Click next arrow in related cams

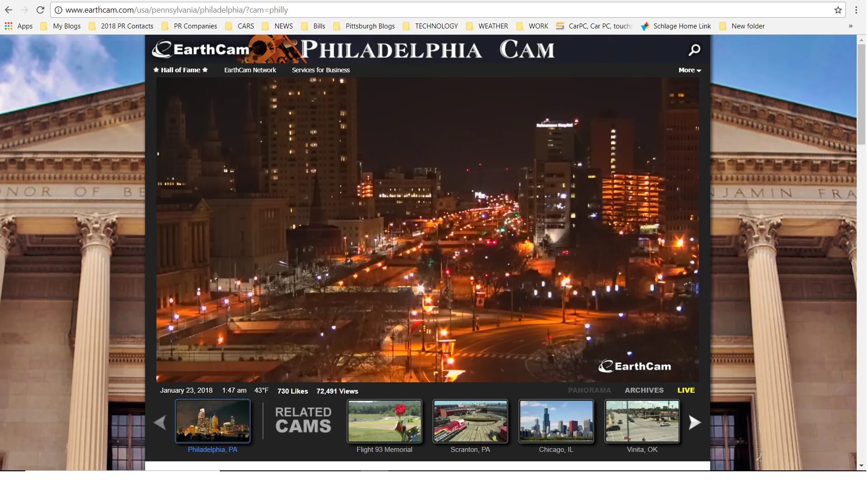[694, 422]
